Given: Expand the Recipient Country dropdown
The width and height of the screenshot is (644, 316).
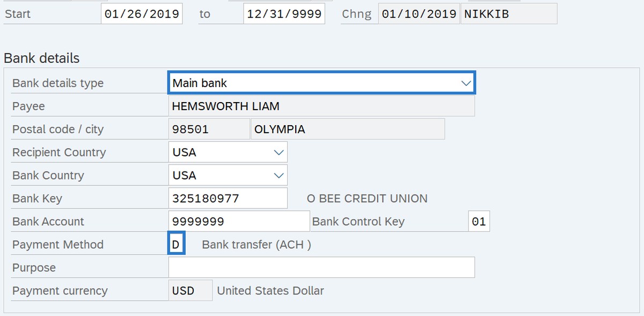Looking at the screenshot, I should pos(279,153).
